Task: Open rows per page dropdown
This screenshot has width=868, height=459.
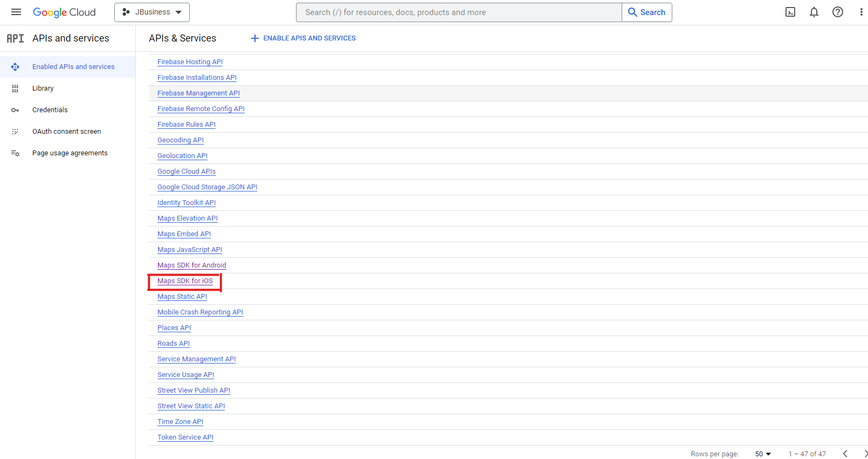Action: pyautogui.click(x=763, y=454)
